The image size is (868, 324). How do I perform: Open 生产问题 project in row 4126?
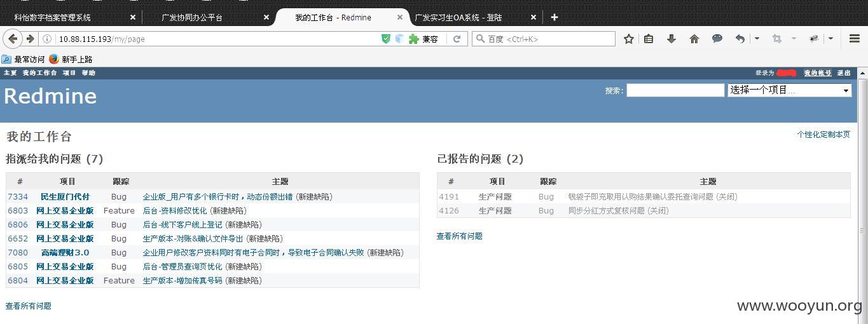pos(495,211)
